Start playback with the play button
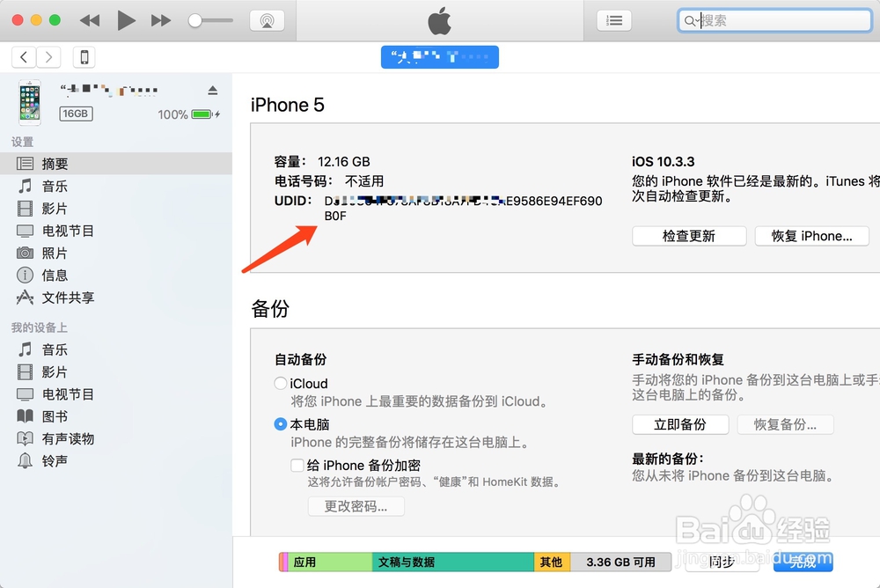 tap(126, 21)
